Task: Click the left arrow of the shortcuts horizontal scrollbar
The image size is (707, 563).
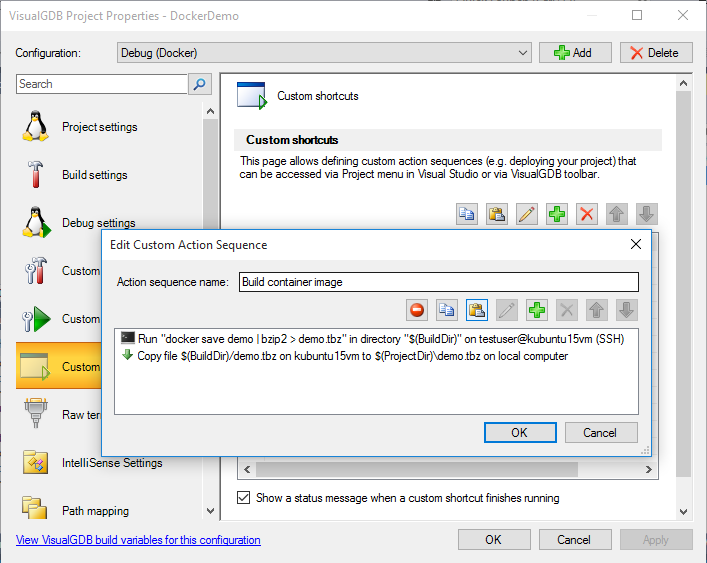Action: [247, 469]
